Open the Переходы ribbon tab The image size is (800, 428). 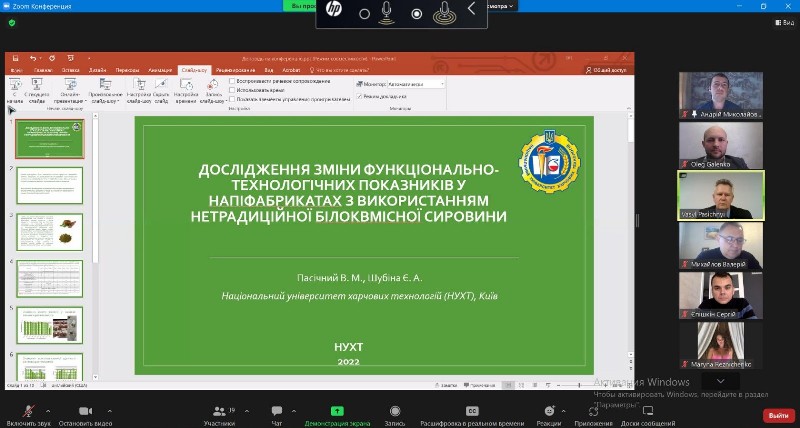(127, 70)
